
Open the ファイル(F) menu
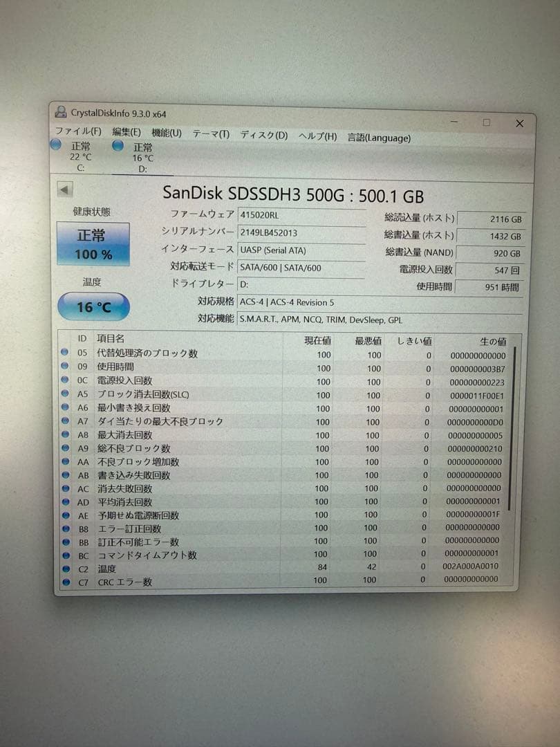click(x=78, y=131)
